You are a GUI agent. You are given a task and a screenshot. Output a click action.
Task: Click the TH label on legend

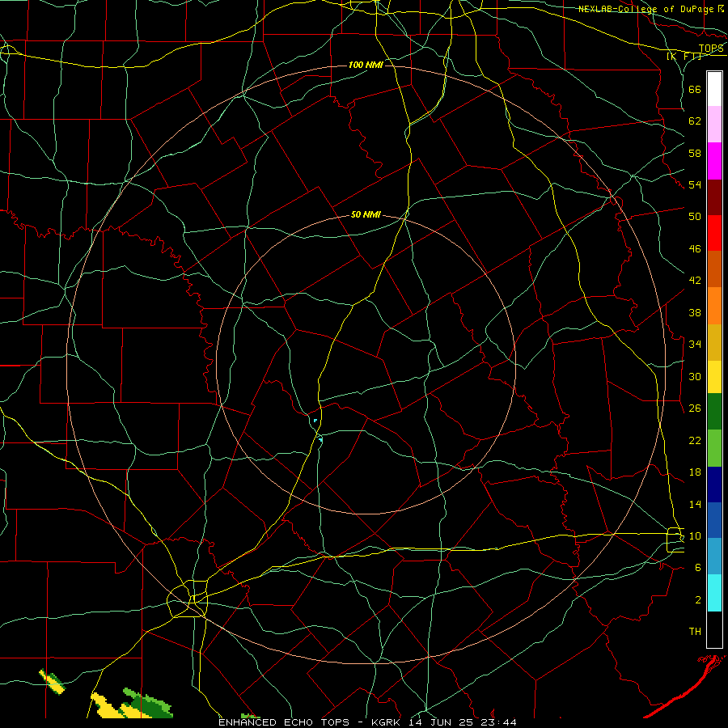[x=695, y=632]
